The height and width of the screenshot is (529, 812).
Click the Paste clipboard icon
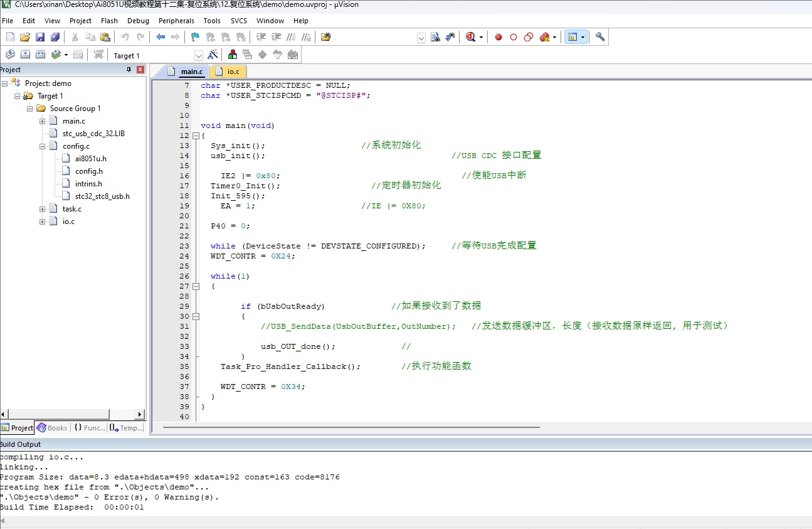click(105, 37)
